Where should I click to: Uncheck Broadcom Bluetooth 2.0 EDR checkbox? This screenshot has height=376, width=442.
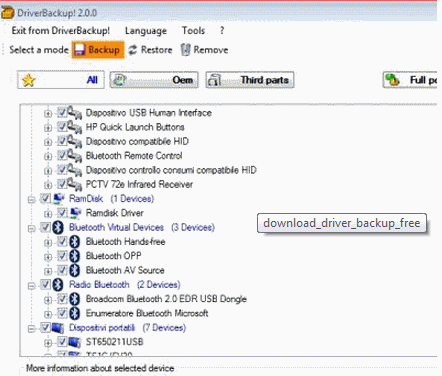click(62, 299)
